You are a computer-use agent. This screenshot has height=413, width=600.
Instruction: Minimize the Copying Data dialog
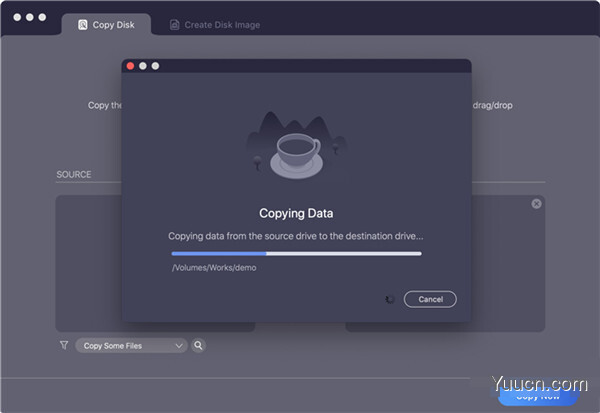coord(143,66)
